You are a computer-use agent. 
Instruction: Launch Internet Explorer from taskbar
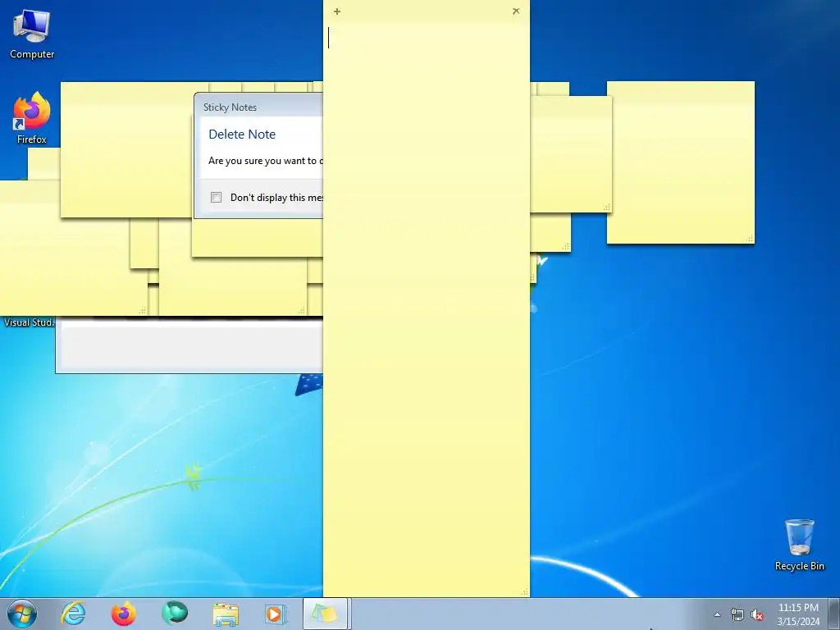[73, 614]
